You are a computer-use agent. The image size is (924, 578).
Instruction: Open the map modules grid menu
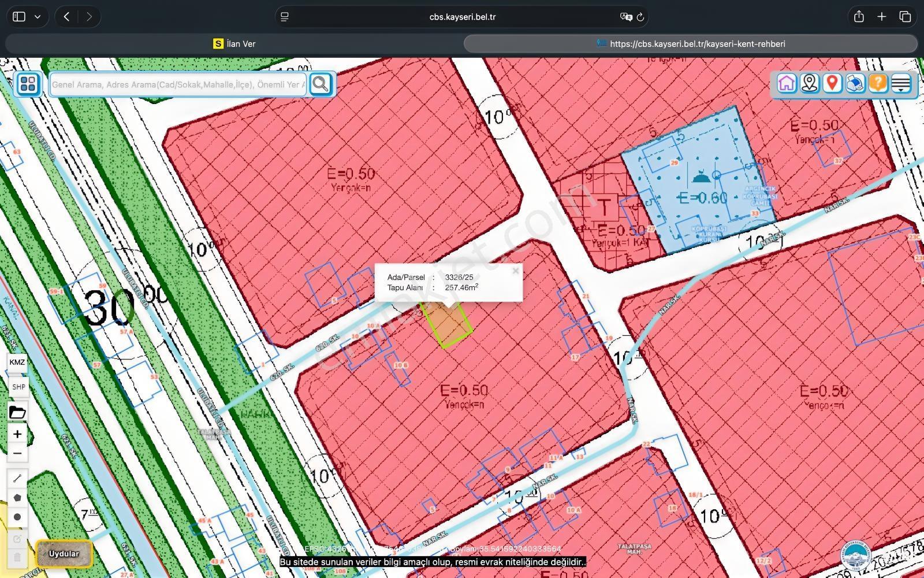point(28,84)
